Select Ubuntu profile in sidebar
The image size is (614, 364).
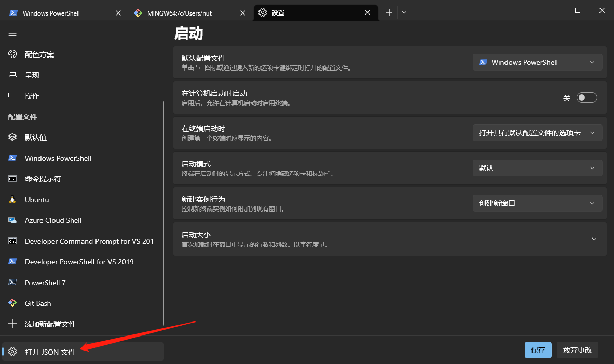[82, 200]
